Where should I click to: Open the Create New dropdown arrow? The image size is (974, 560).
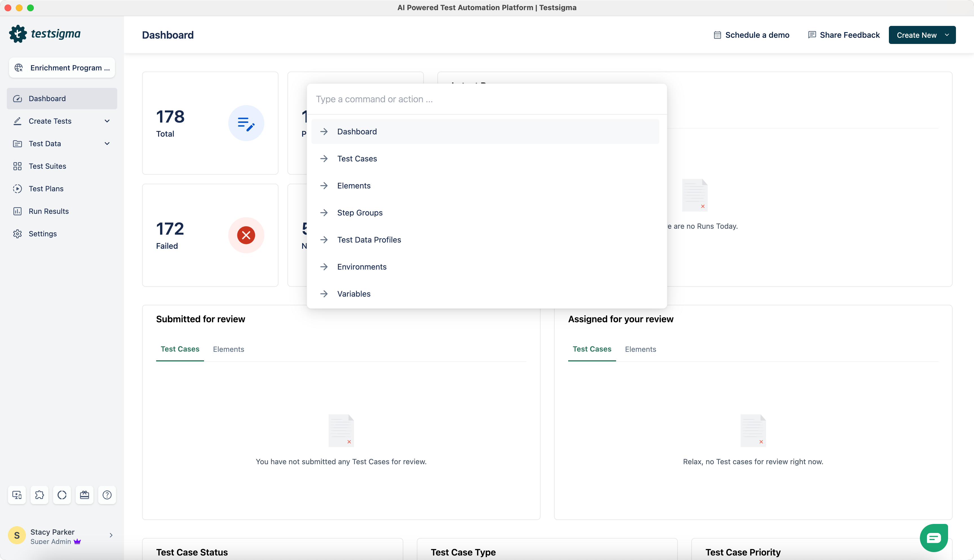click(947, 35)
